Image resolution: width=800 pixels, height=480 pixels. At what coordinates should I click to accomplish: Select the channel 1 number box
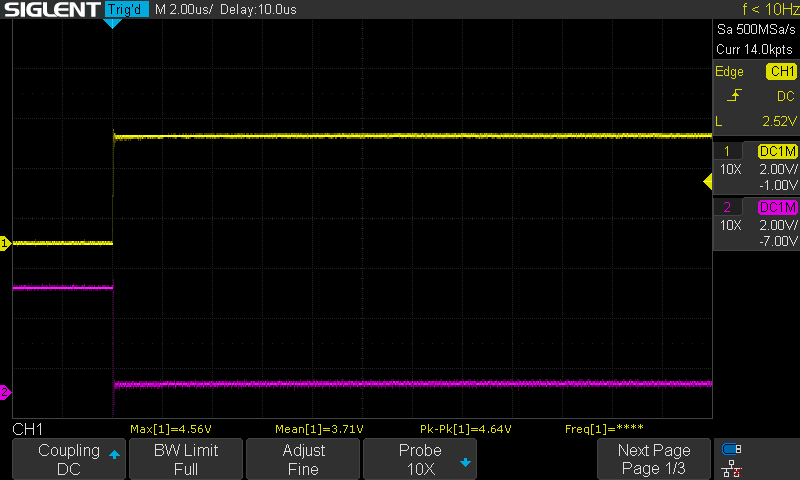pos(727,151)
